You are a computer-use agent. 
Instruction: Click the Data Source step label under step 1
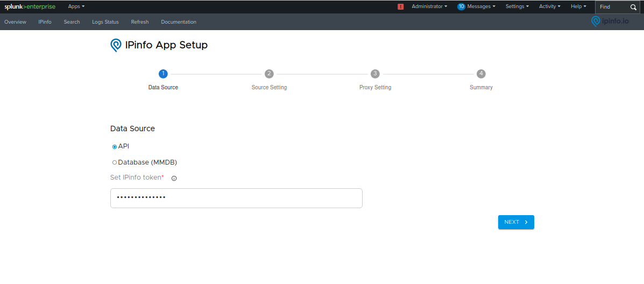pos(163,88)
